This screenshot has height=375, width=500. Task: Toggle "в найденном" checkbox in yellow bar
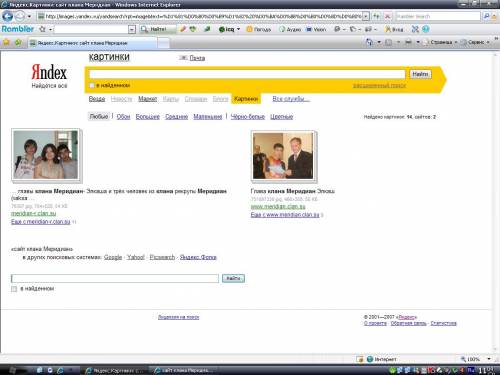pos(92,86)
